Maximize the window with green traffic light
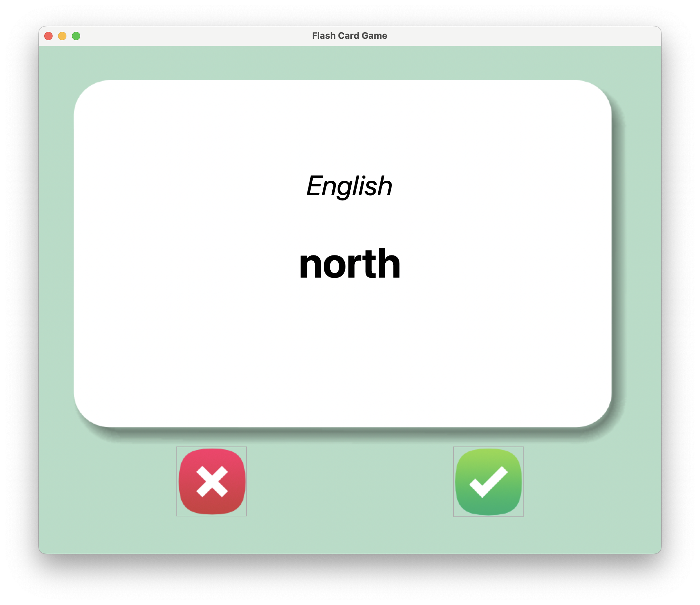 pyautogui.click(x=76, y=36)
